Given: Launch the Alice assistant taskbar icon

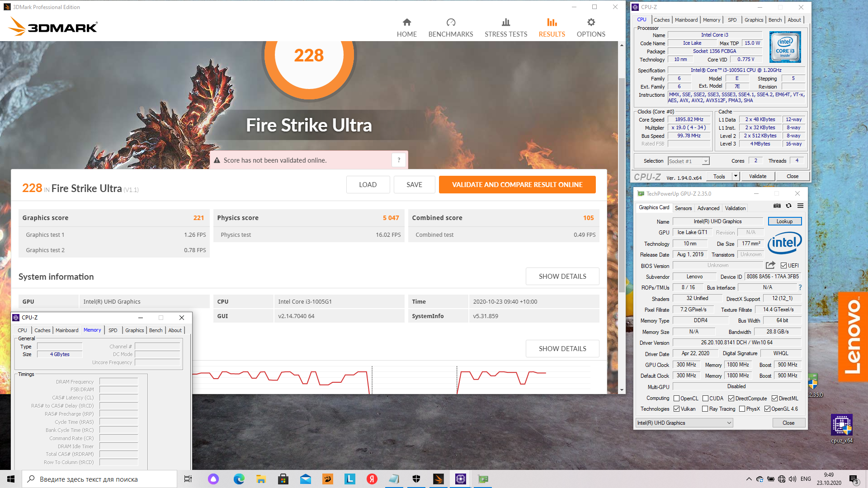Looking at the screenshot, I should (213, 479).
